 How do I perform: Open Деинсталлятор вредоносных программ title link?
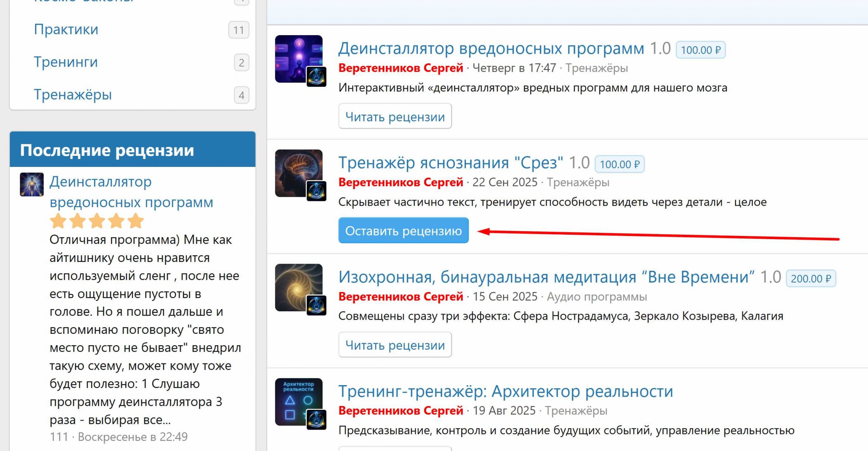tap(491, 49)
